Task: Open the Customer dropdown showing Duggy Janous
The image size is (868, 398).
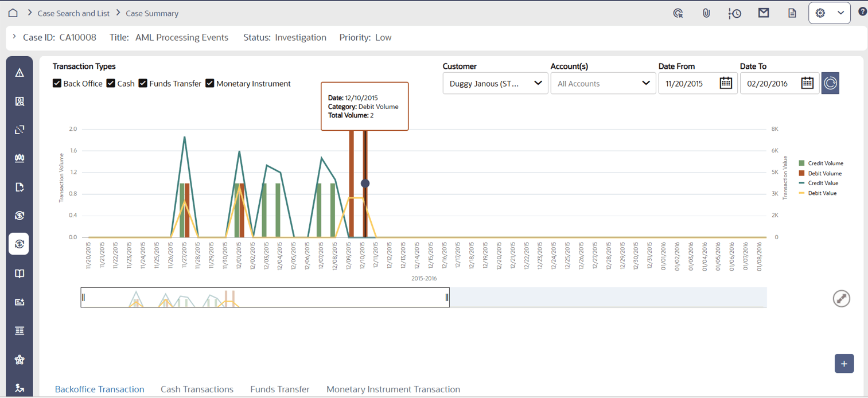Action: click(x=495, y=83)
